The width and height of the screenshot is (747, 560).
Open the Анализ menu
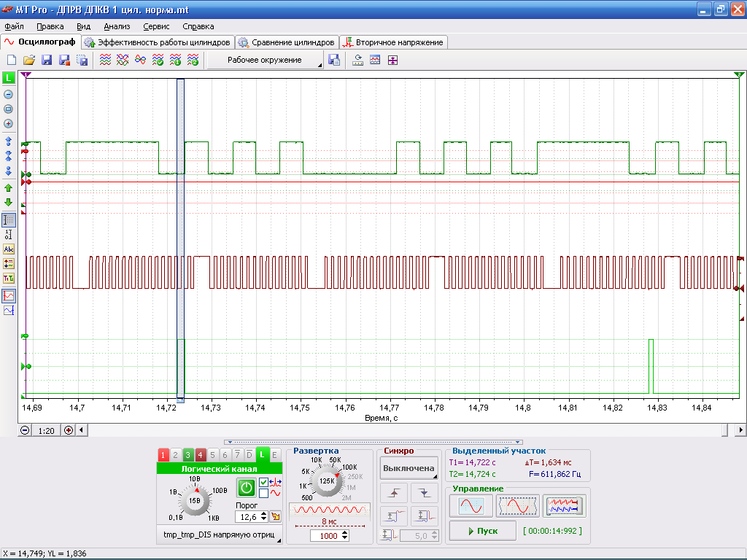tap(117, 27)
